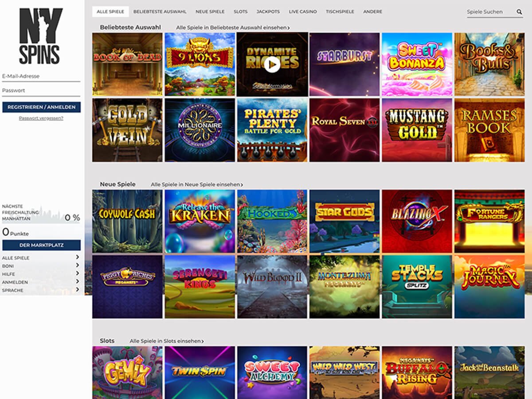Open the Books & Bulls slot

point(489,64)
